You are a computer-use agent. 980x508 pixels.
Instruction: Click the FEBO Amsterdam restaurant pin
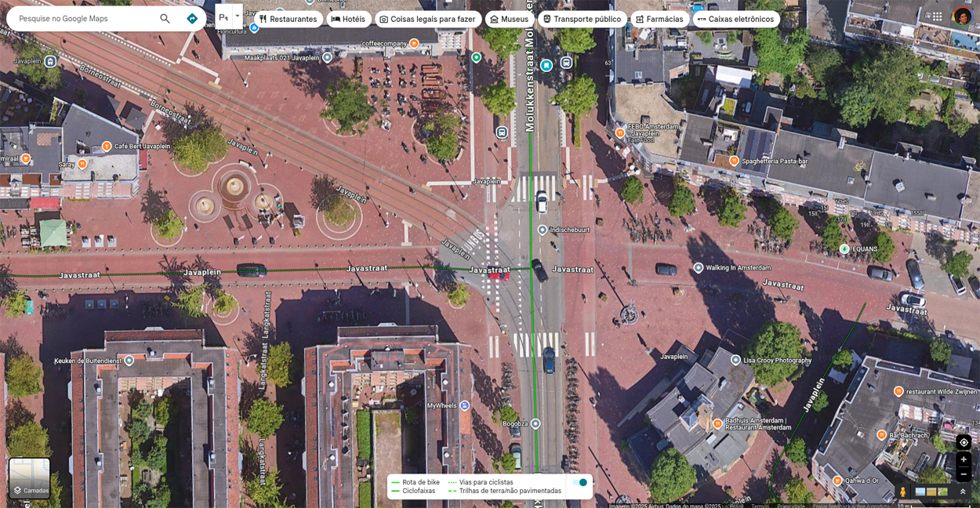pos(620,133)
